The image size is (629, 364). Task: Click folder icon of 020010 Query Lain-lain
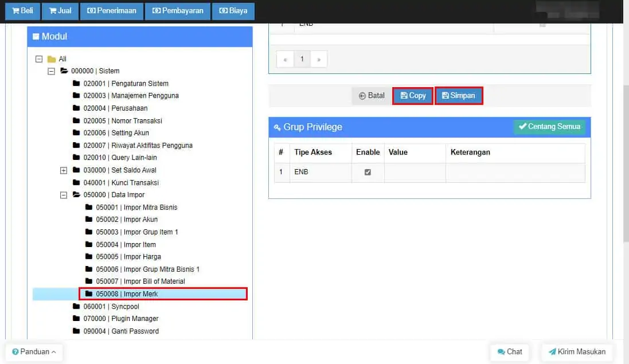76,157
